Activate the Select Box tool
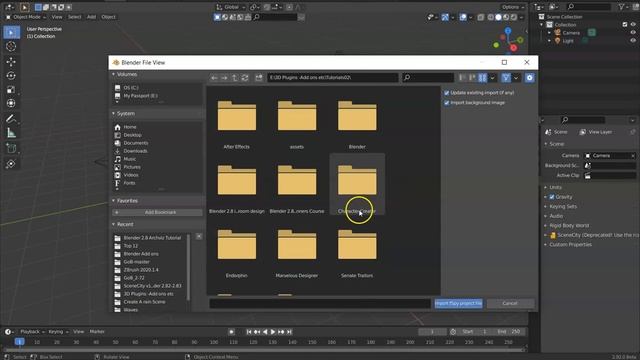This screenshot has height=360, width=640. [11, 32]
